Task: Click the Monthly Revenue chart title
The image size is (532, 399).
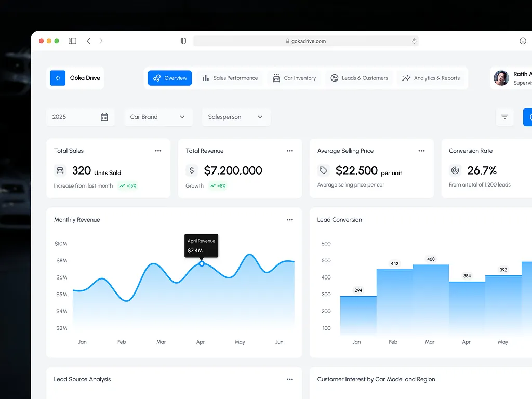Action: tap(77, 220)
